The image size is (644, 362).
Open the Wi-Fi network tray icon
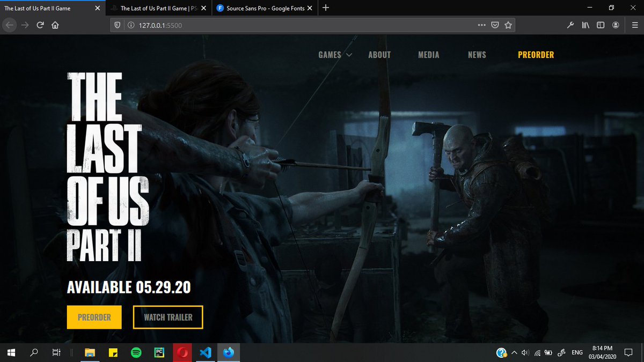(537, 352)
